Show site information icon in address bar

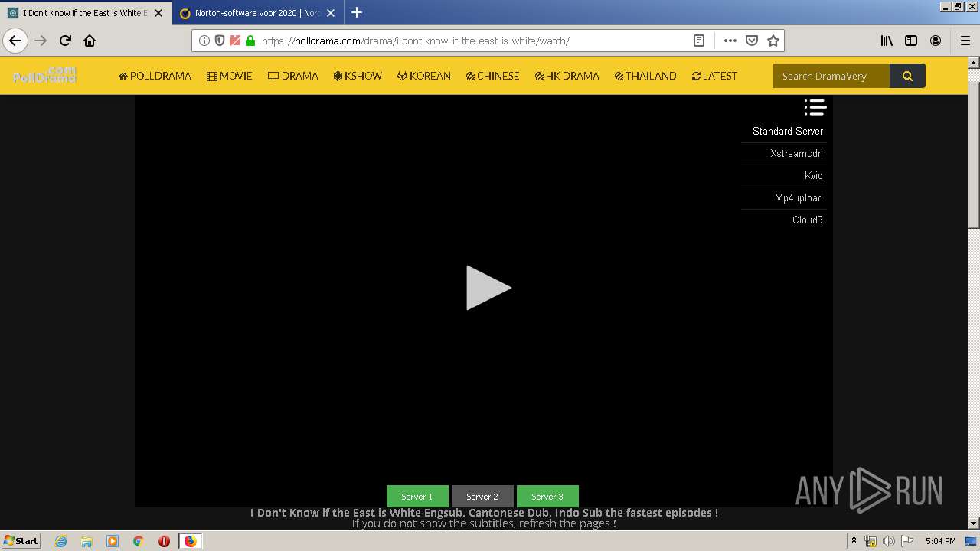pyautogui.click(x=204, y=41)
